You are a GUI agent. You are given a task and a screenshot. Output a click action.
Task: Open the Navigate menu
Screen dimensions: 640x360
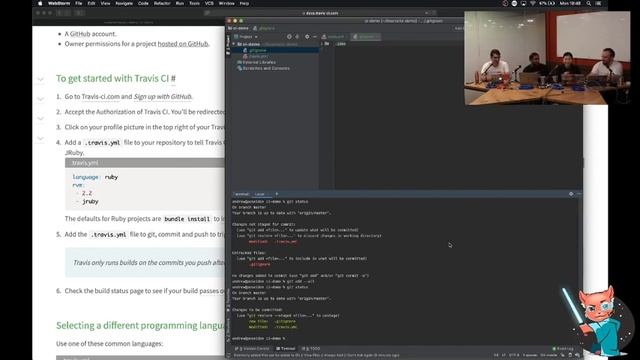[x=124, y=3]
